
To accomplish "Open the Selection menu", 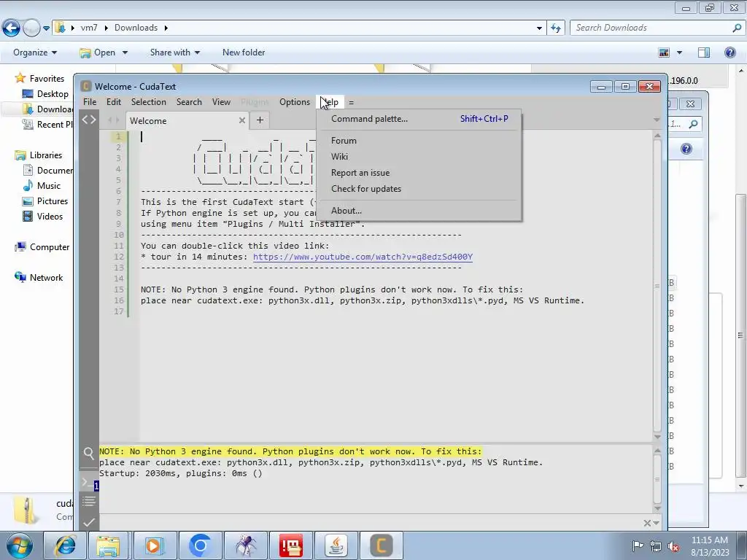I will [149, 102].
